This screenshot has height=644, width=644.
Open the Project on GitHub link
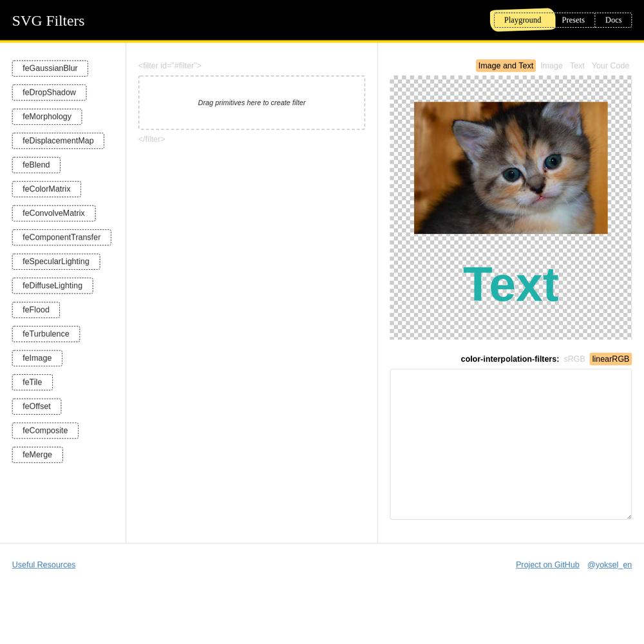coord(547,565)
